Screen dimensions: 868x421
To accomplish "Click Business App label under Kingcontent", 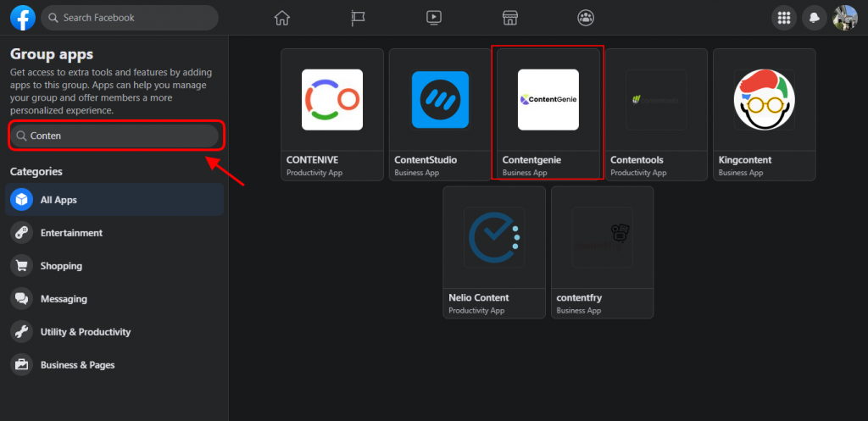I will pos(741,173).
